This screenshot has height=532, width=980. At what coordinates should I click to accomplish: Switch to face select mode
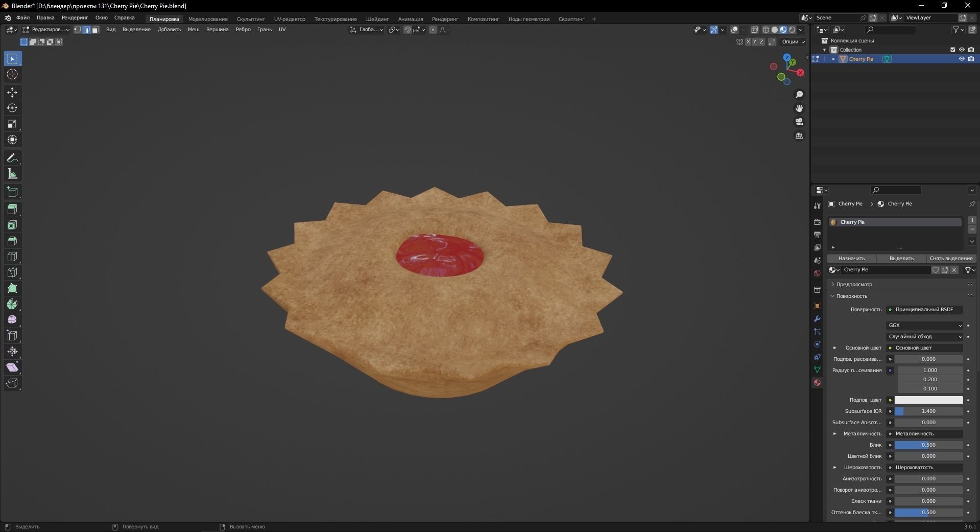[x=95, y=30]
